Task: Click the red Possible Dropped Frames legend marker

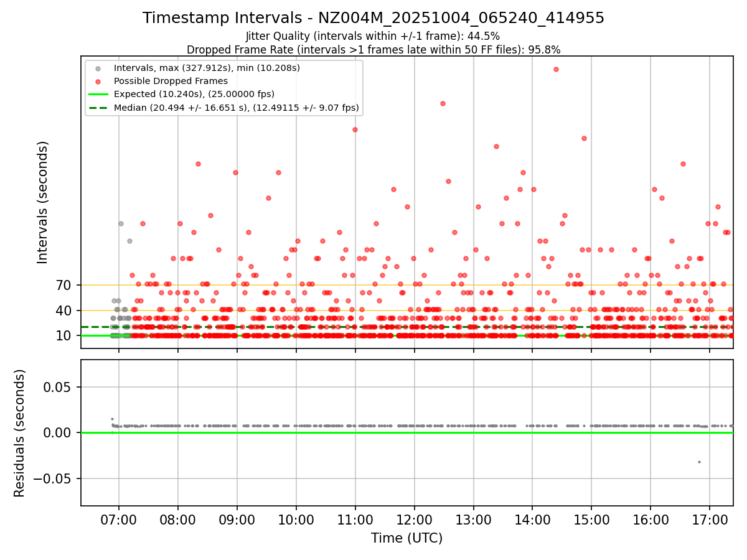Action: [x=96, y=82]
